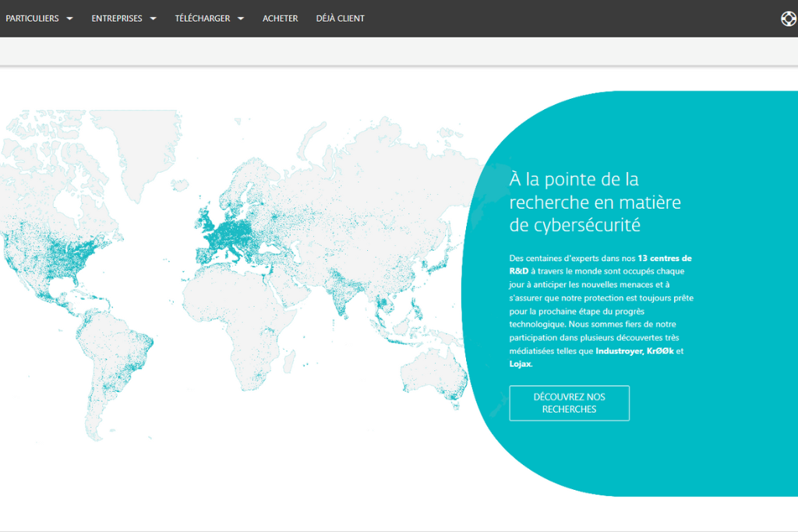This screenshot has height=532, width=798.
Task: Select the DÉJÀ CLIENT link
Action: [340, 19]
